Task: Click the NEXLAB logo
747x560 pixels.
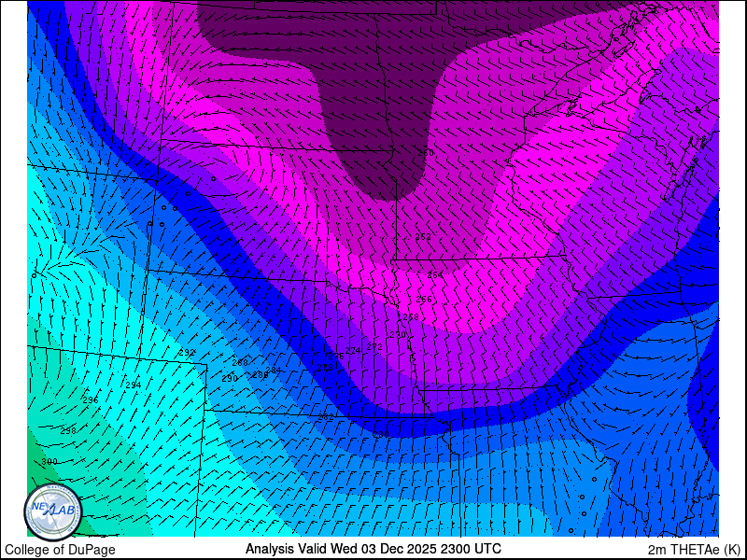Action: pos(53,511)
